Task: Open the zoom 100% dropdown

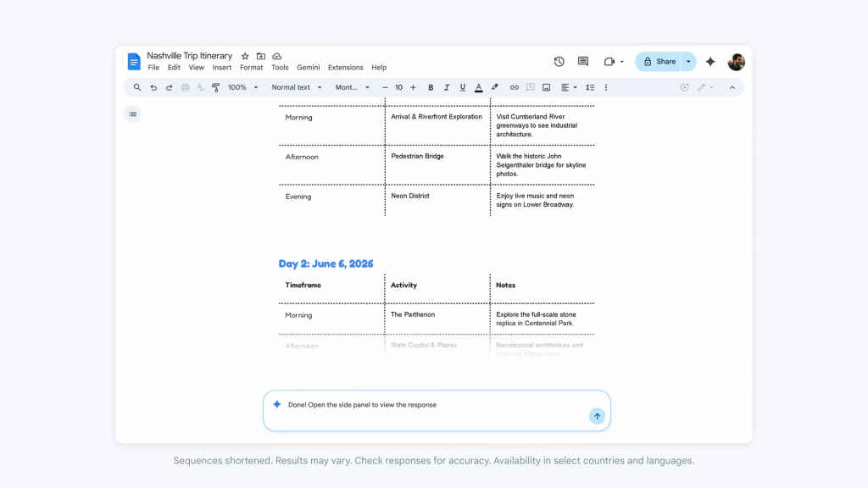Action: pyautogui.click(x=242, y=87)
